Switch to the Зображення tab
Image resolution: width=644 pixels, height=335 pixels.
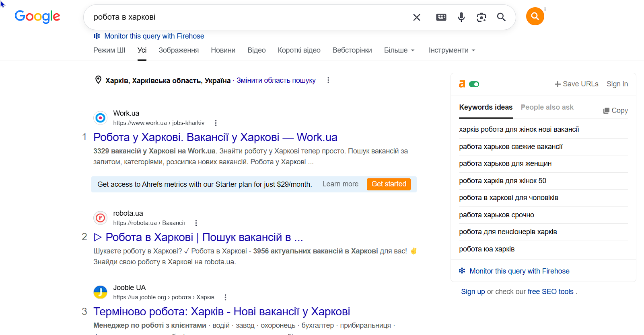click(179, 50)
